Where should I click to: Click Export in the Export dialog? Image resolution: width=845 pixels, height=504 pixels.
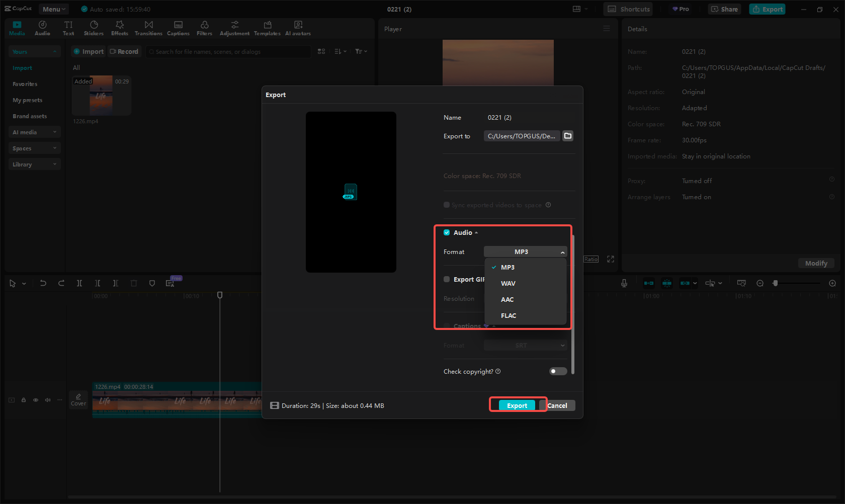click(517, 405)
